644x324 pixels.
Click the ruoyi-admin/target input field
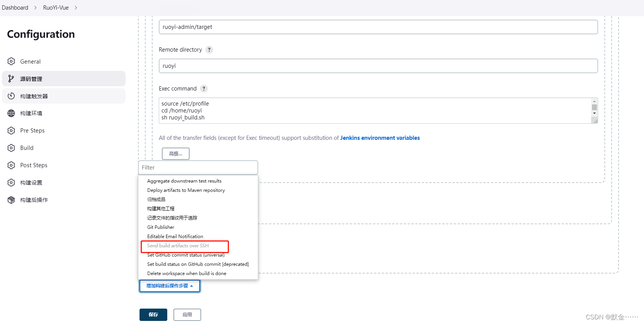378,27
